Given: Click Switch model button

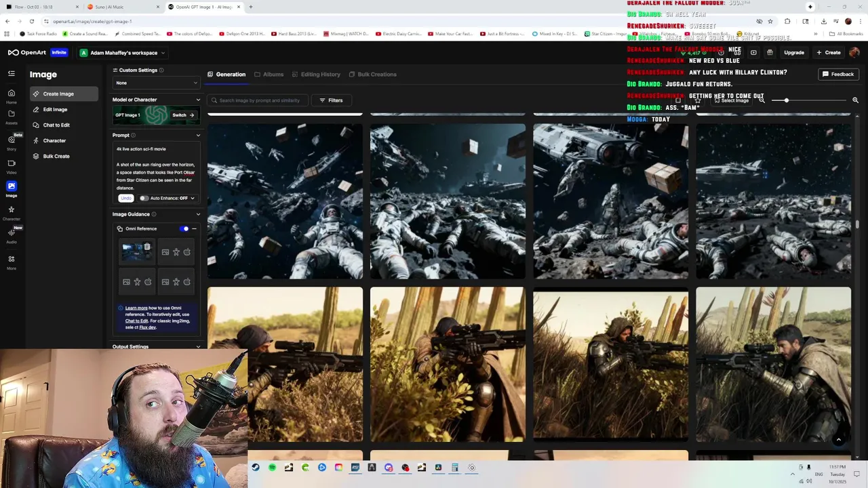Looking at the screenshot, I should 182,115.
